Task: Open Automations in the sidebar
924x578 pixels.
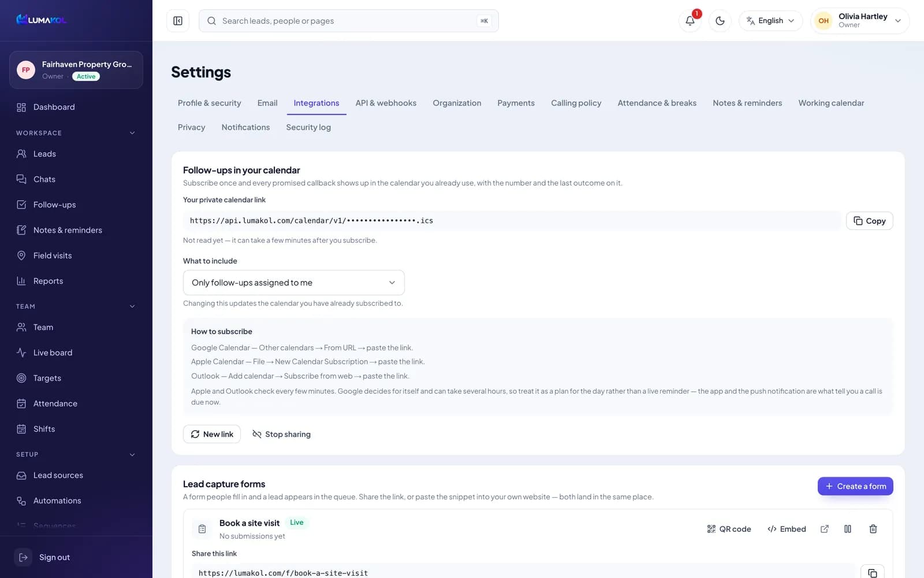Action: 76,501
